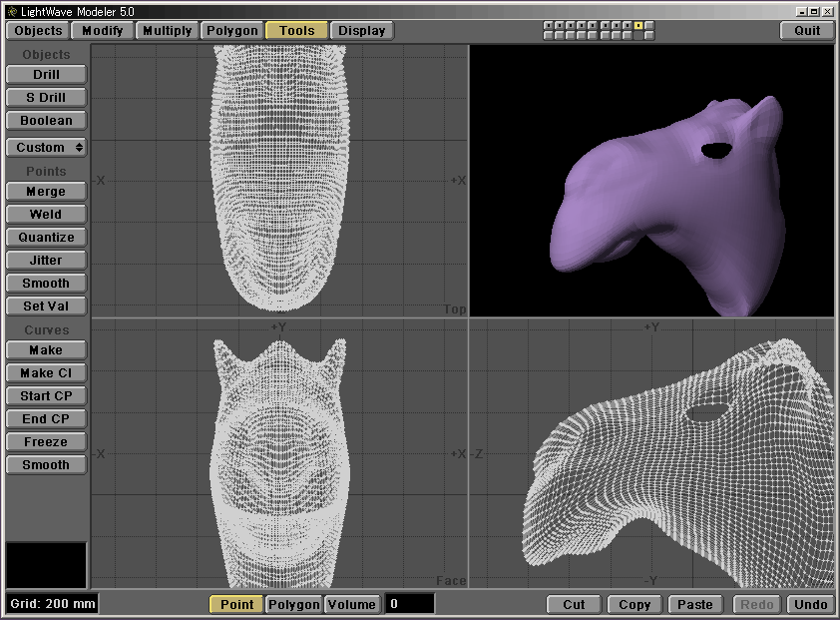Click the Undo button
Viewport: 840px width, 620px height.
[810, 604]
